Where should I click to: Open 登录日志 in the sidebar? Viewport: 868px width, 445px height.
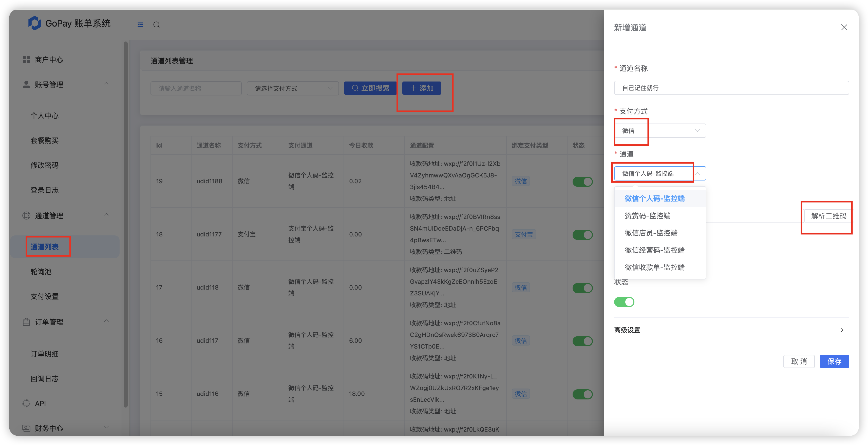[45, 190]
